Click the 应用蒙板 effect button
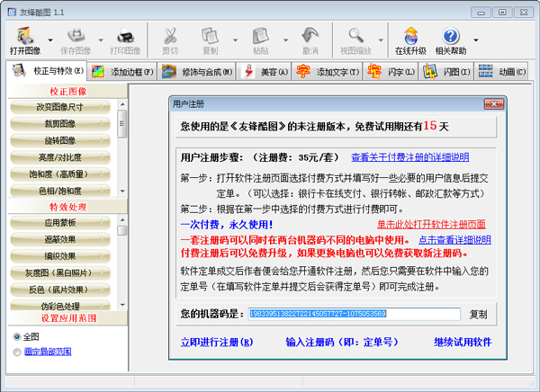Viewport: 540px width, 392px height. tap(60, 223)
